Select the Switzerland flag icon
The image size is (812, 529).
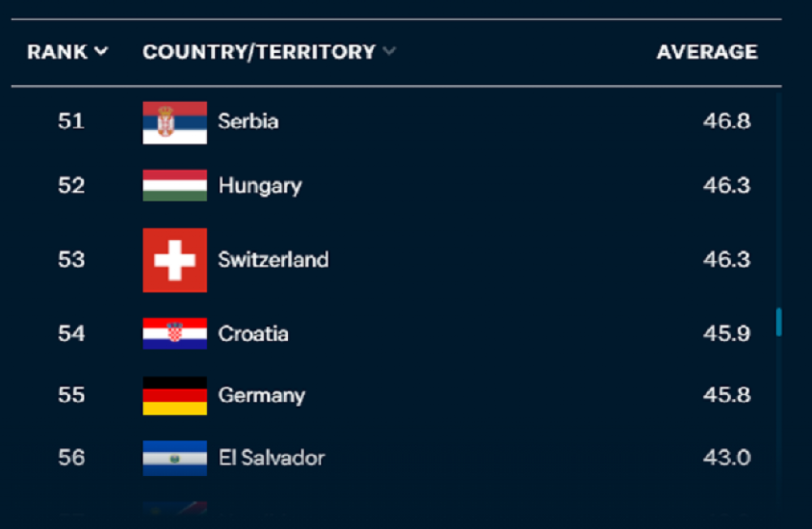[x=175, y=260]
